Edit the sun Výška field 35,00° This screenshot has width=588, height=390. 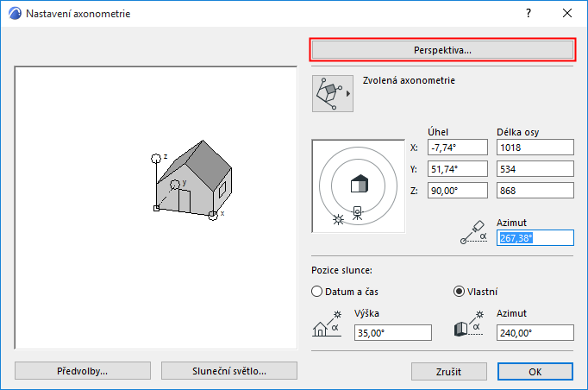(x=392, y=333)
